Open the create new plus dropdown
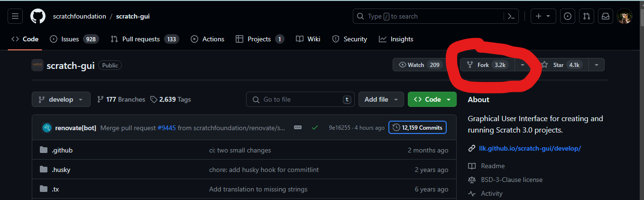The width and height of the screenshot is (644, 200). [x=543, y=16]
